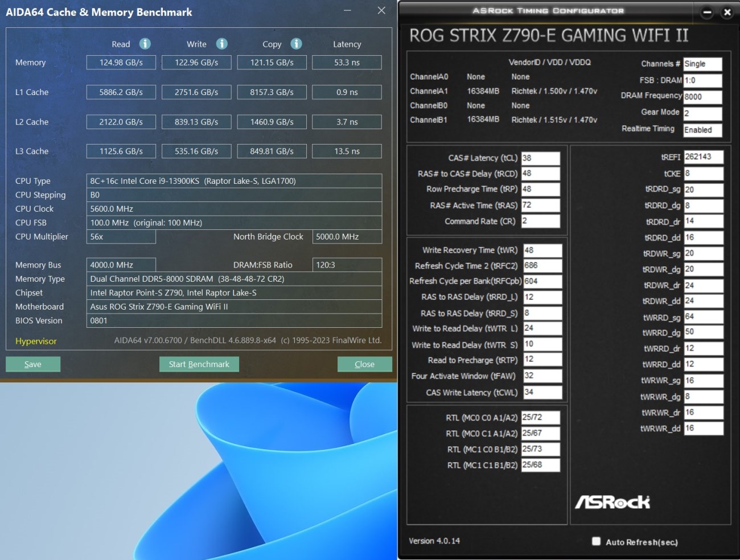Click the Memory Read value 124.98 GB/s
The image size is (740, 560).
coord(121,63)
